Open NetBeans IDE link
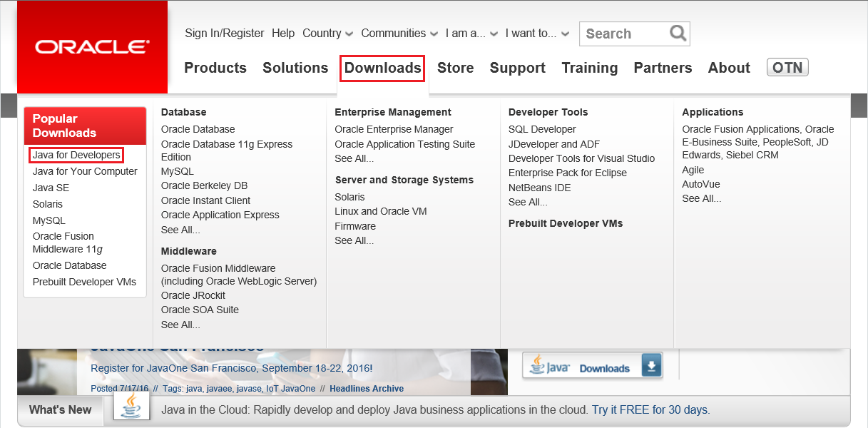 coord(540,188)
